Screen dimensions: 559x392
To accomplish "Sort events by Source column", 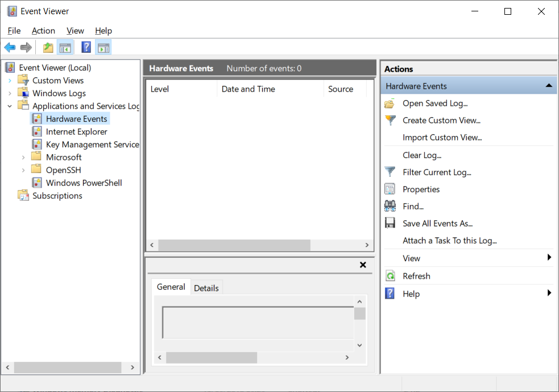I will (x=345, y=89).
